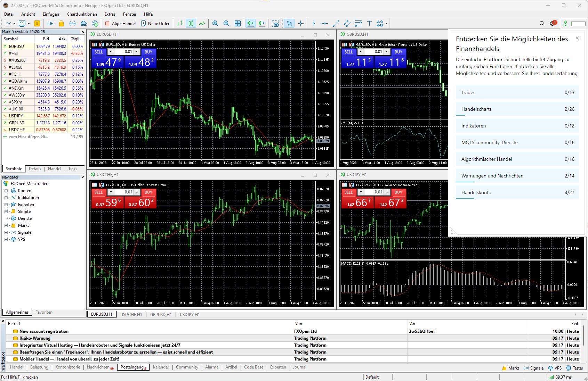Toggle Algo-Handel trading on

point(120,24)
